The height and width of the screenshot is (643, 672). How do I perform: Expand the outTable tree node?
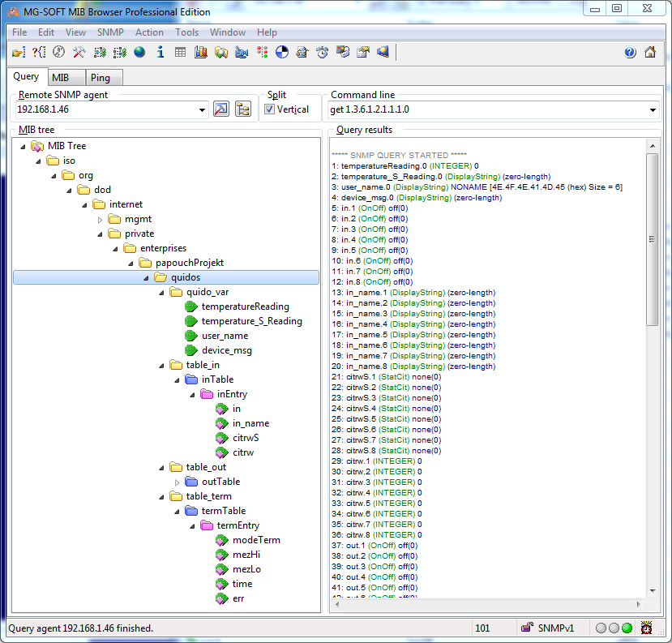[x=177, y=482]
